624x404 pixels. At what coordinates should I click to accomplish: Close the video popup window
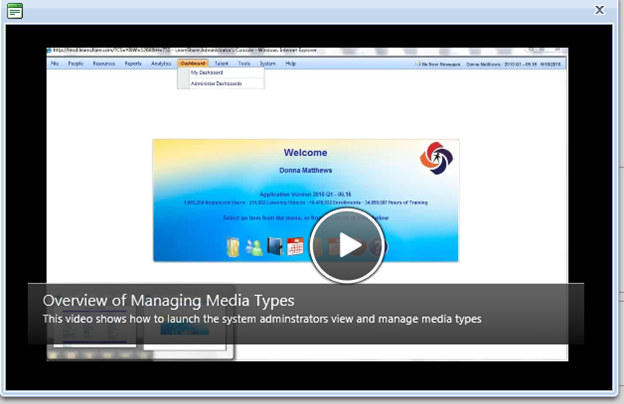pyautogui.click(x=599, y=9)
